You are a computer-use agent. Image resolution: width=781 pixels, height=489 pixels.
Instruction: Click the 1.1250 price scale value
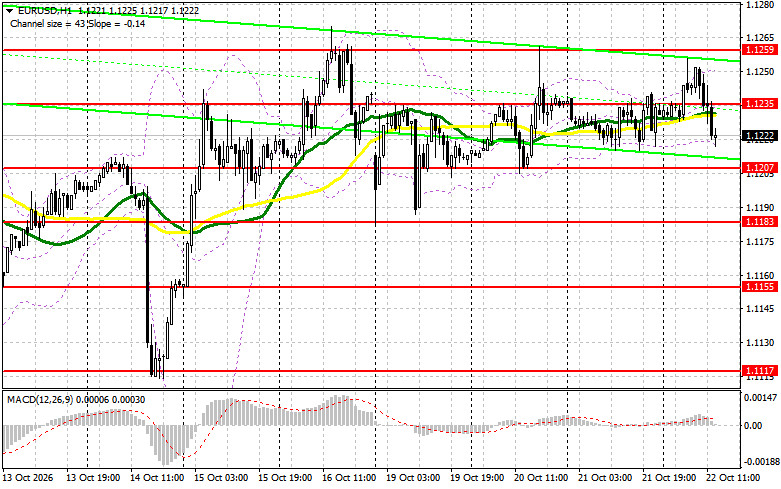tap(760, 72)
